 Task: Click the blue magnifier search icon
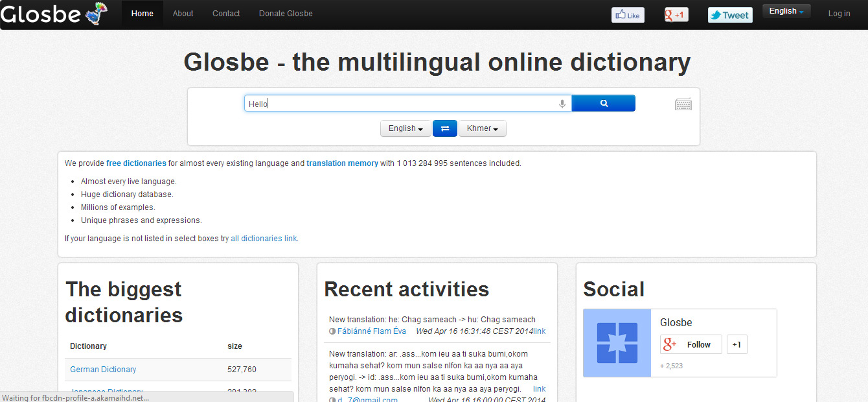point(603,103)
